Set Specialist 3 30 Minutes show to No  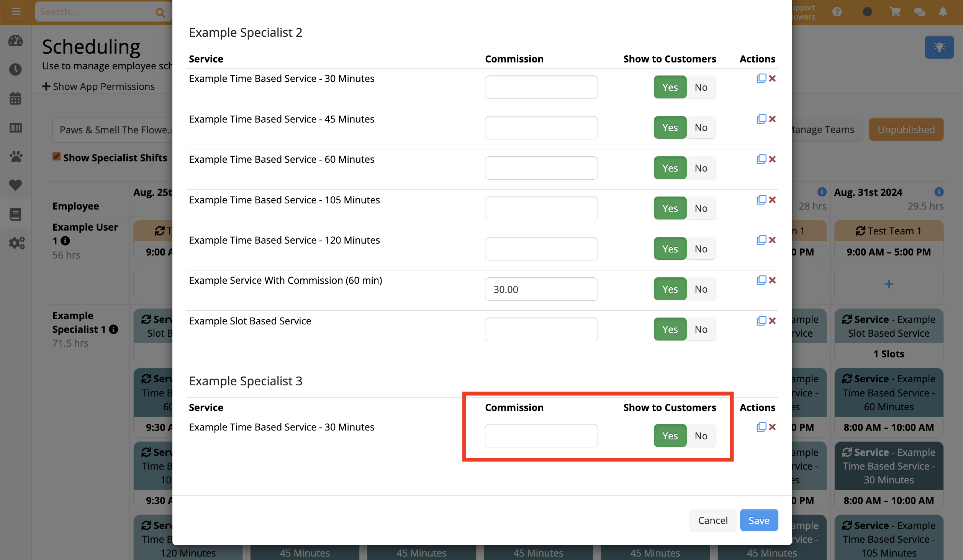tap(701, 436)
